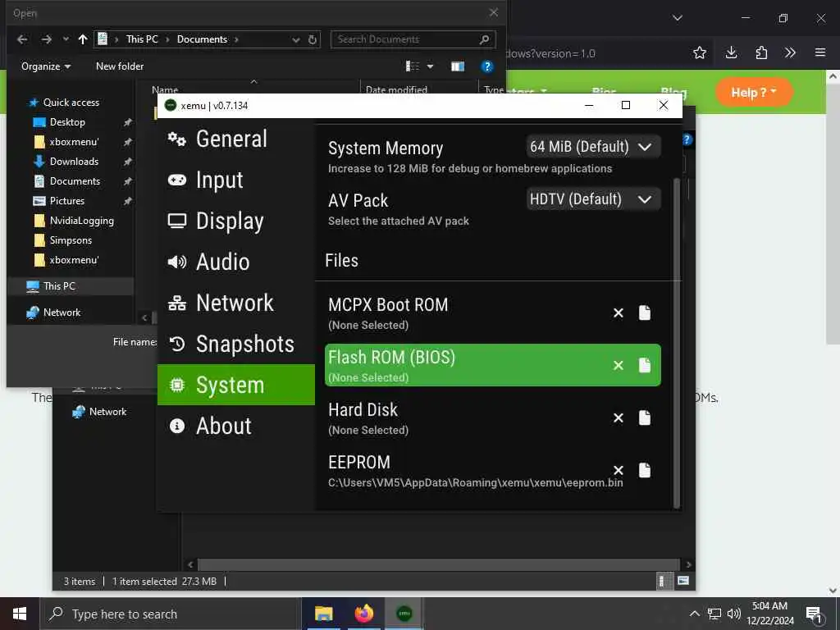The width and height of the screenshot is (840, 630).
Task: Click the Search Documents field
Action: [x=413, y=39]
